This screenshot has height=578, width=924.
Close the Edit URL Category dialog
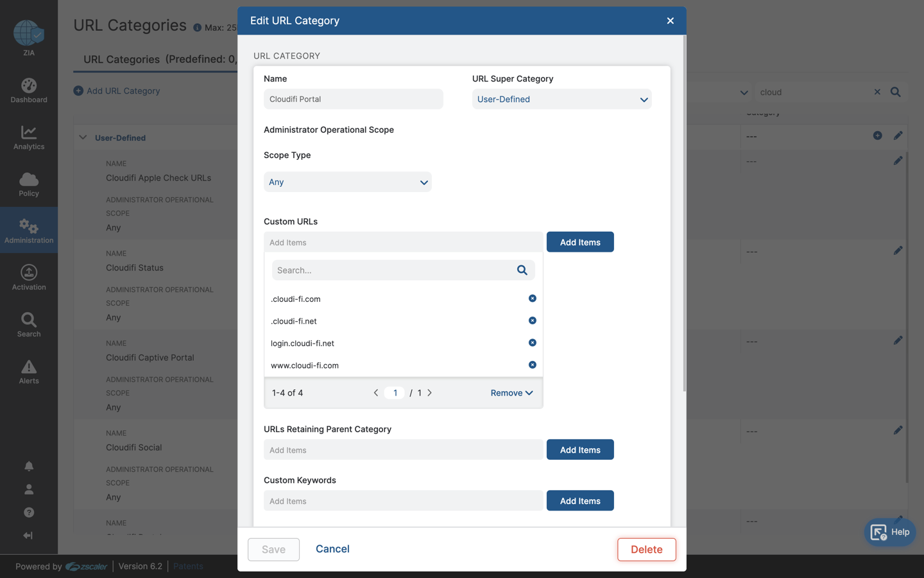click(670, 21)
